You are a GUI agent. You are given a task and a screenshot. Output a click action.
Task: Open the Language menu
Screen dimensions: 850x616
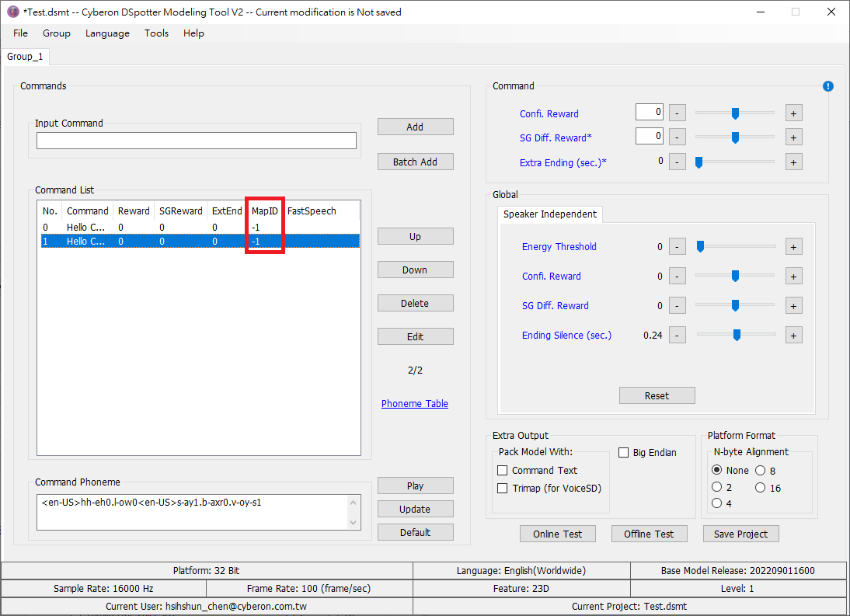click(x=107, y=33)
